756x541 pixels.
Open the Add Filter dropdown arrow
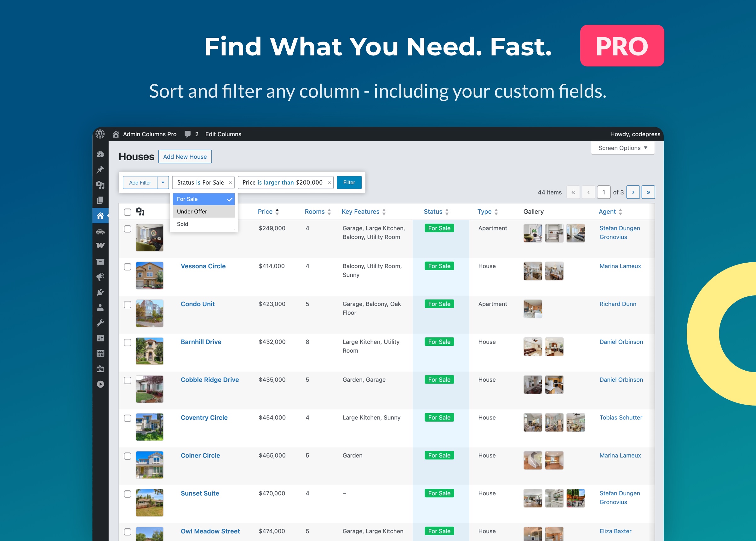click(x=163, y=182)
